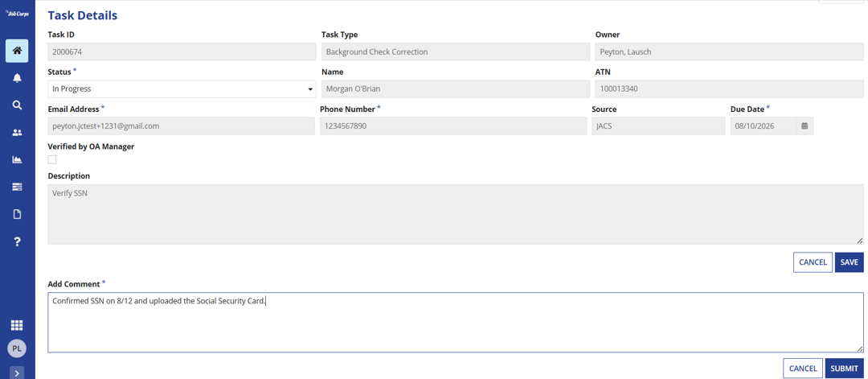Check Verified by OA Manager box
This screenshot has height=379, width=868.
52,159
